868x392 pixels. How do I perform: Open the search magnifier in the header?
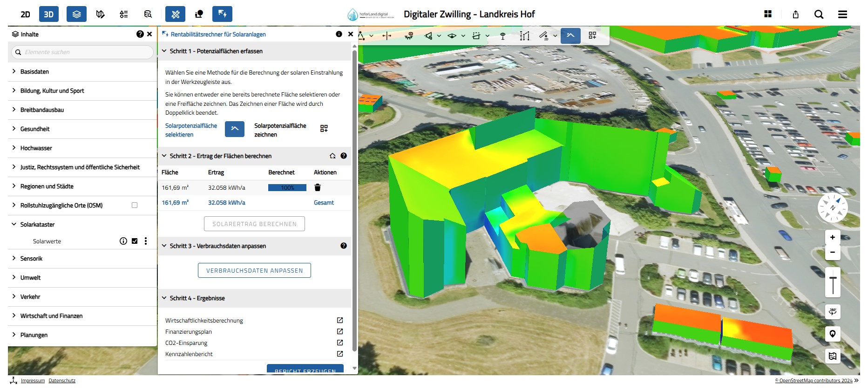point(819,14)
